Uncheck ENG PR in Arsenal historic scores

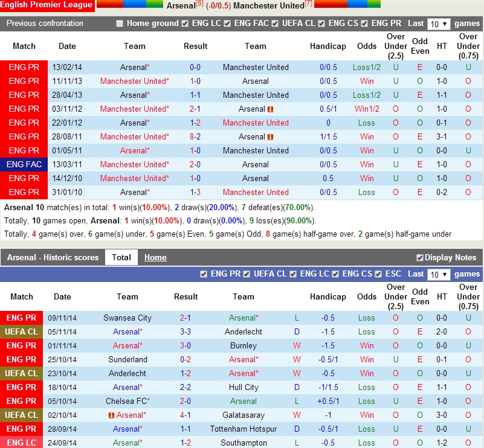[x=204, y=274]
